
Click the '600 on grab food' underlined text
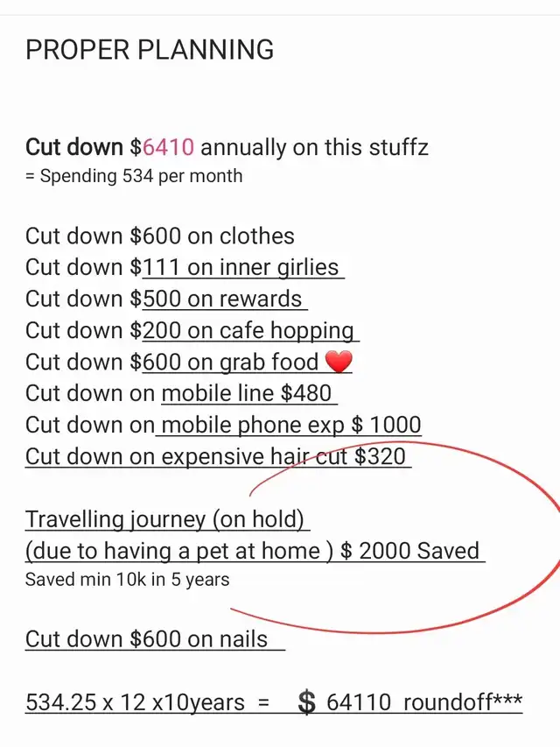click(230, 362)
